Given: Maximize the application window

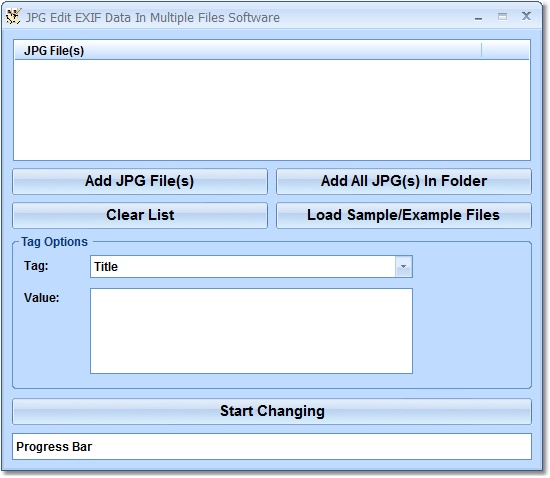Looking at the screenshot, I should (x=502, y=16).
